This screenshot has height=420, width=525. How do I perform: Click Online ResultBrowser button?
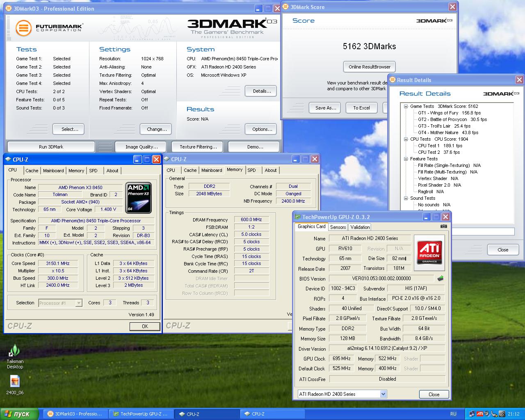(x=370, y=67)
